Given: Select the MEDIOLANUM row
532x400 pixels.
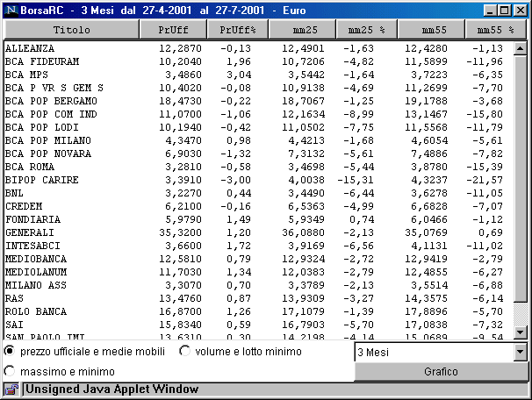Looking at the screenshot, I should [x=258, y=272].
